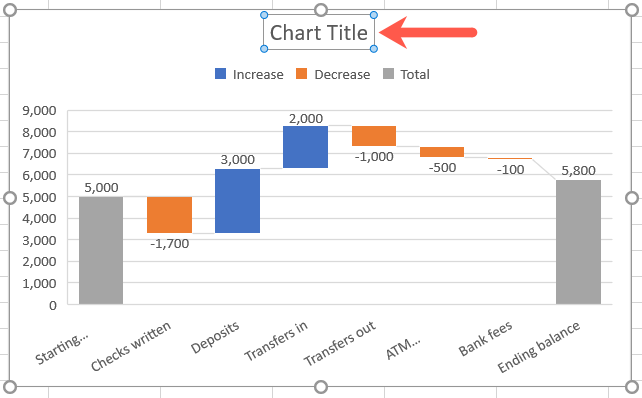Click the gray Total legend swatch

tap(388, 74)
